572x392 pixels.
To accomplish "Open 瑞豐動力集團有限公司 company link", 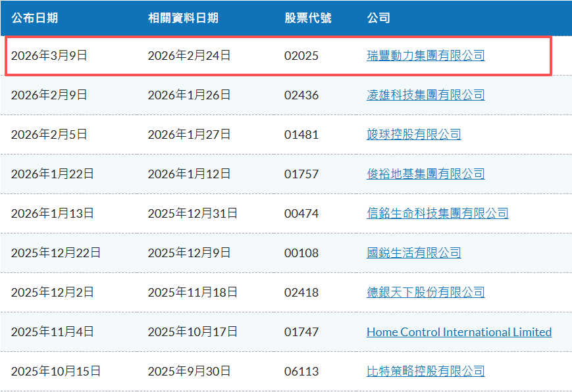I will pyautogui.click(x=425, y=55).
